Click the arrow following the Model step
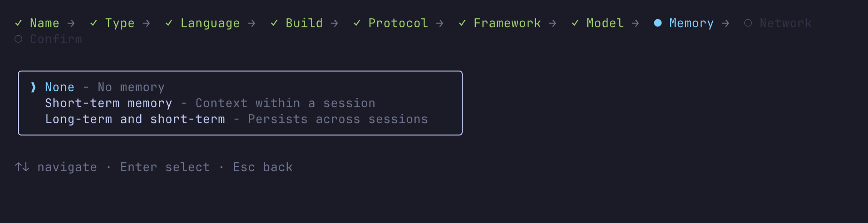The width and height of the screenshot is (868, 223). (x=635, y=23)
